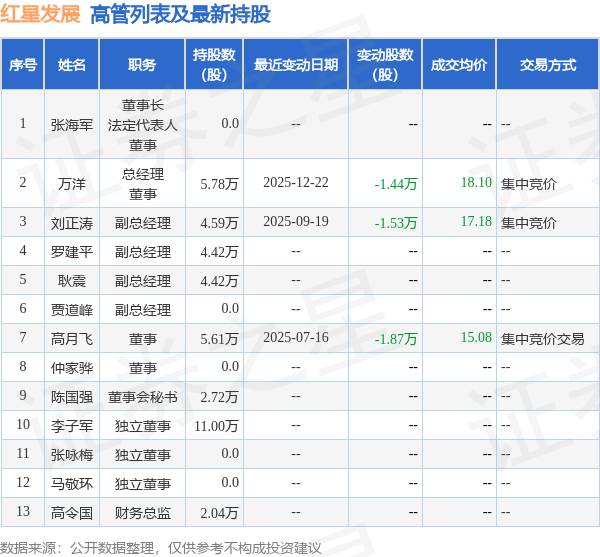Click the change value -1.44万
Image resolution: width=600 pixels, height=557 pixels.
click(x=396, y=184)
